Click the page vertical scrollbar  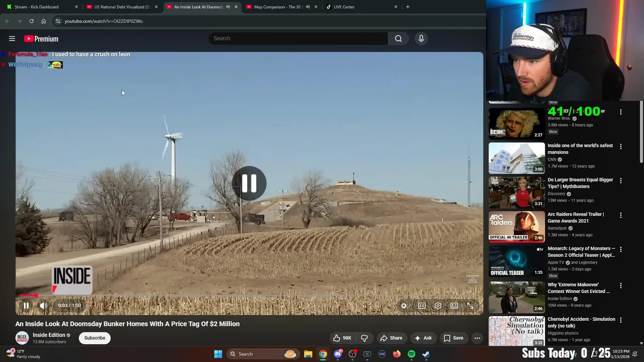coord(641,132)
